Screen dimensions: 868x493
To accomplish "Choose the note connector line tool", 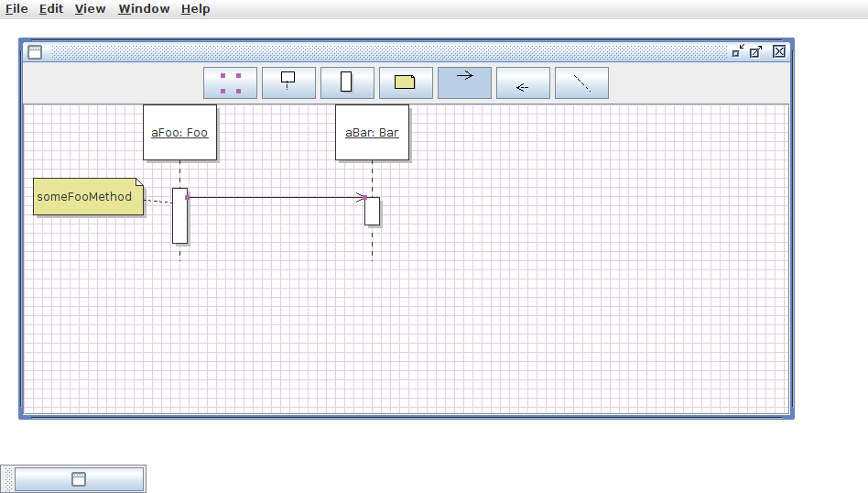I will pyautogui.click(x=581, y=82).
